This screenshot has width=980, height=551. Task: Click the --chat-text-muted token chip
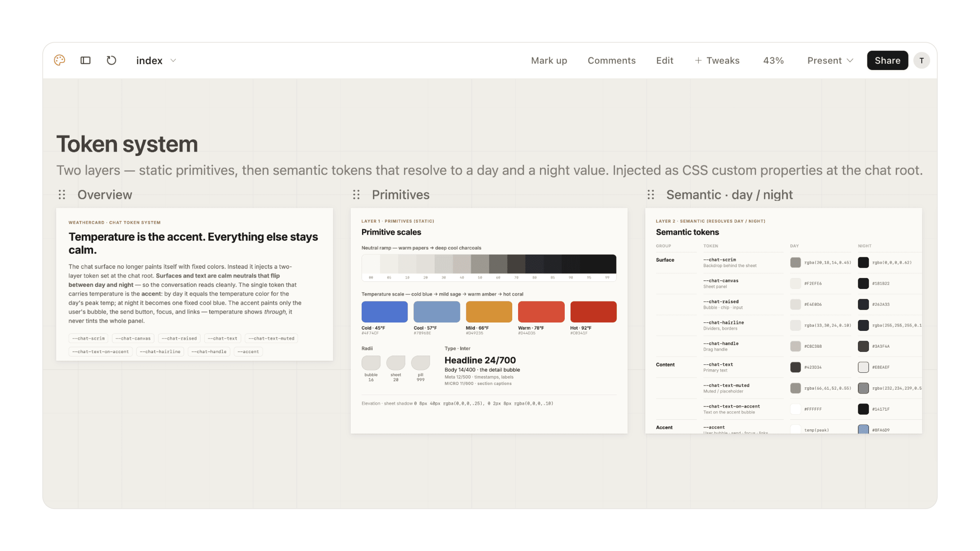pos(271,338)
